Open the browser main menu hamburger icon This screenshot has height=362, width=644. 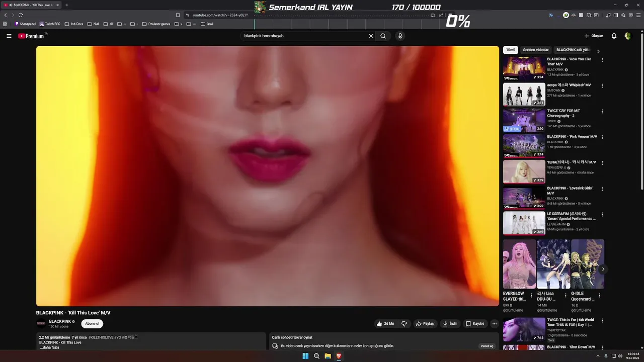[638, 15]
